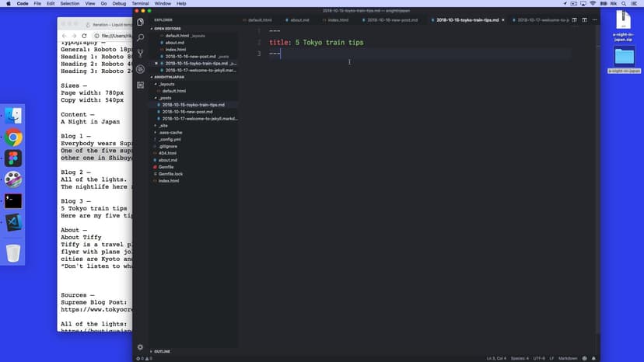Click the Spaces: 4 indentation setting
The image size is (644, 362).
(x=520, y=358)
